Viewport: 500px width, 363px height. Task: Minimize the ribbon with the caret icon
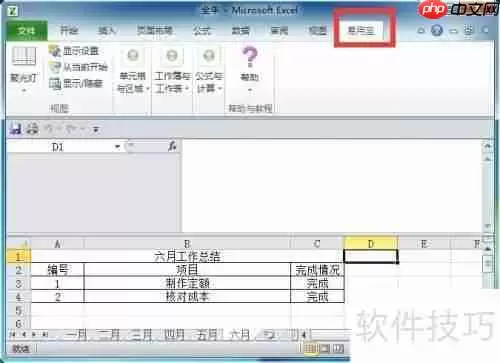(421, 30)
